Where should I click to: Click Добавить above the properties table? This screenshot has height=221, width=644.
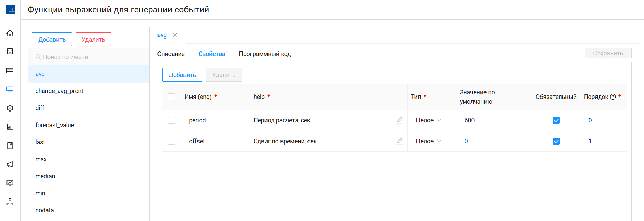pos(182,75)
